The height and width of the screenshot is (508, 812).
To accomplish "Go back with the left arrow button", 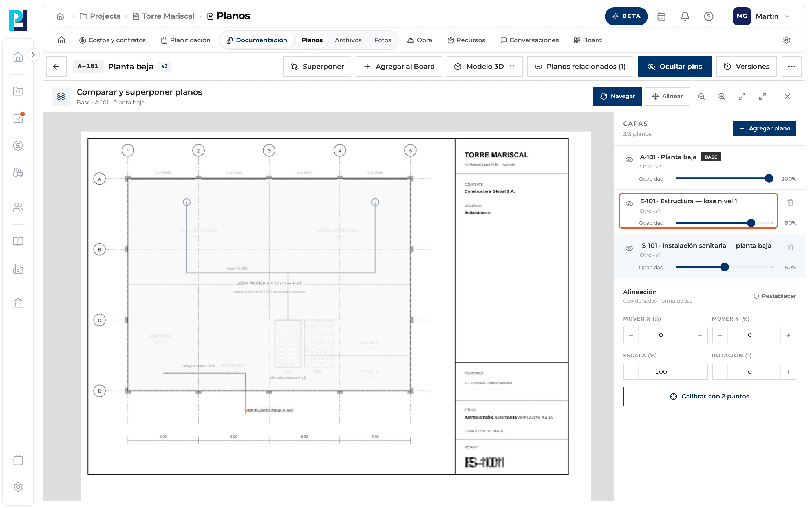I will pyautogui.click(x=56, y=67).
